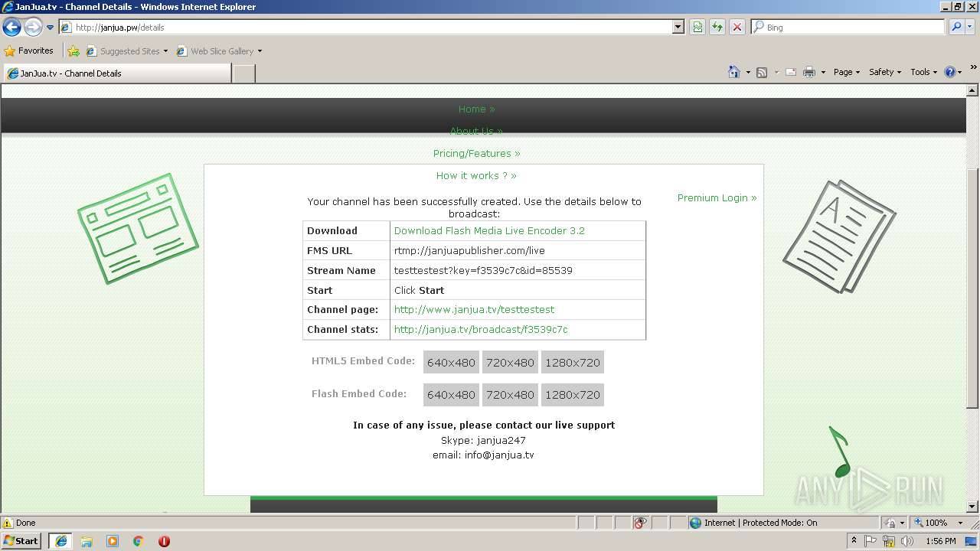Click the Home page icon in the command bar
The image size is (980, 551).
click(734, 72)
